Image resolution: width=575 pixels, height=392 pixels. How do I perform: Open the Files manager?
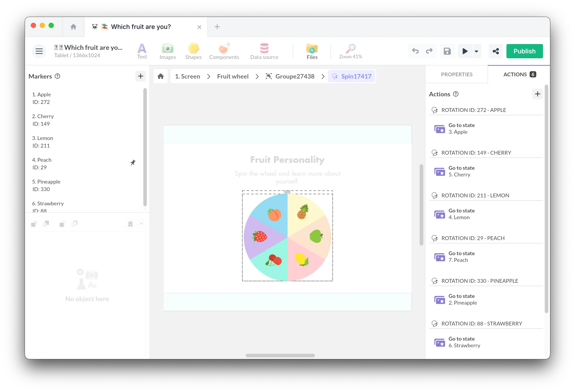click(312, 51)
